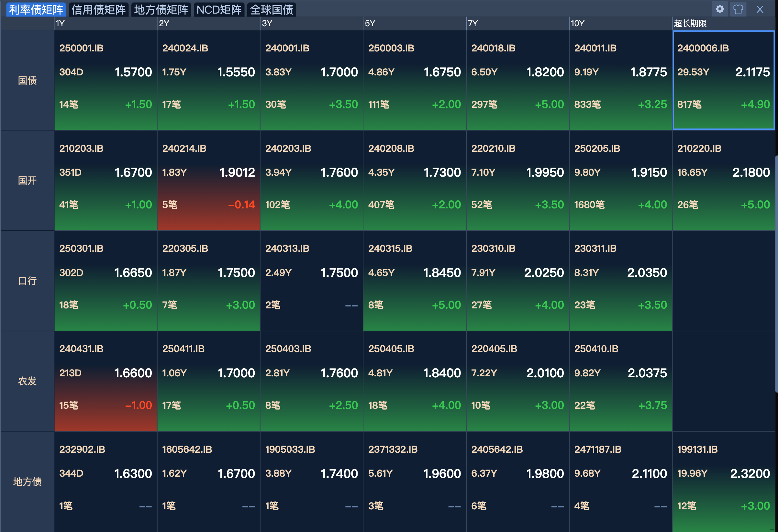Select the highlighted 2400006.IB cell
This screenshot has width=778, height=532.
click(723, 80)
